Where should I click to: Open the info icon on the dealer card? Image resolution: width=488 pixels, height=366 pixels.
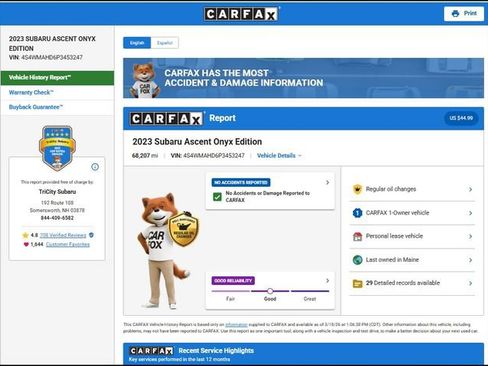tap(95, 167)
